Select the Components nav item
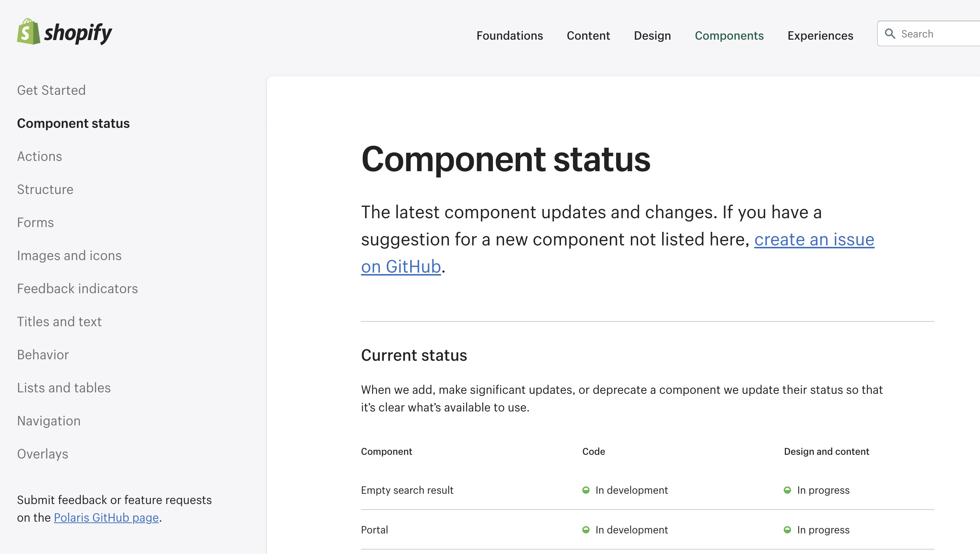 (x=729, y=35)
